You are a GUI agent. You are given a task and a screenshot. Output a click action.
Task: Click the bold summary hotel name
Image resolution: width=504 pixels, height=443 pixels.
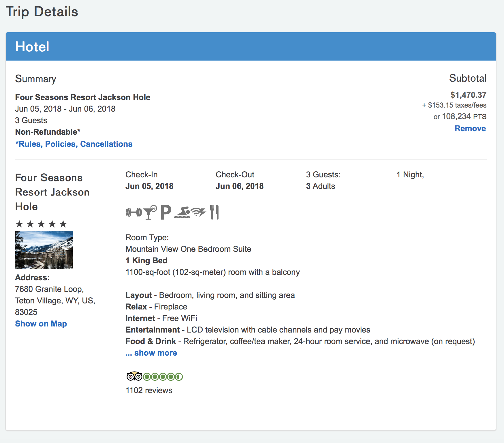(83, 97)
